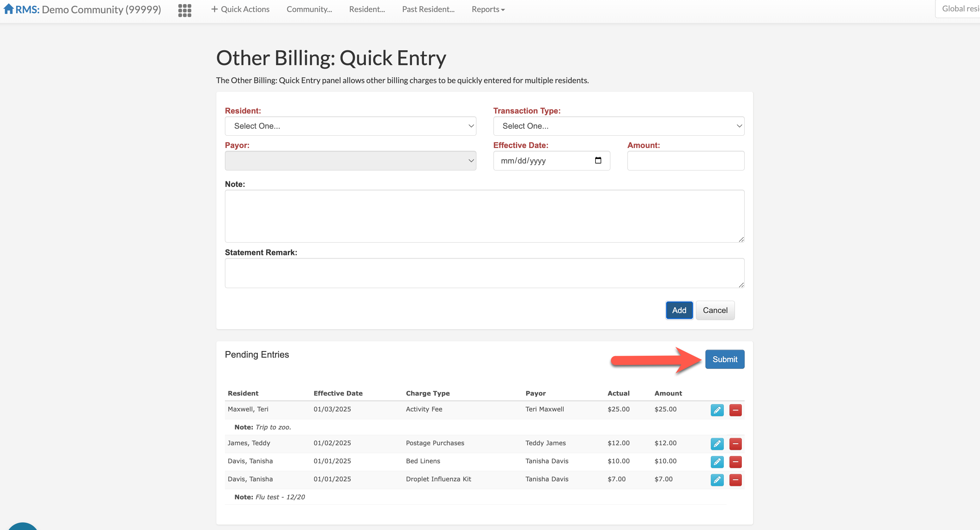980x530 pixels.
Task: Edit the Droplet Influenza Kit entry
Action: click(x=717, y=480)
